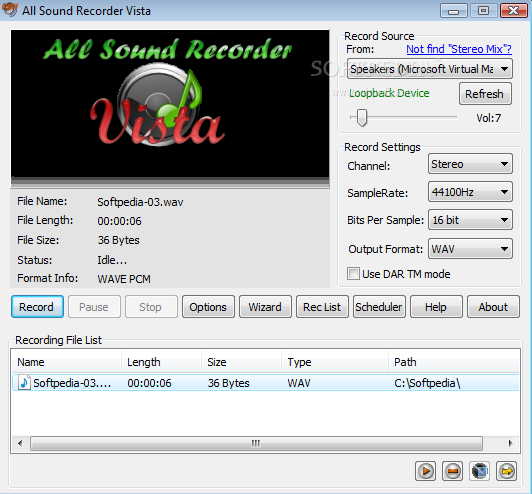532x494 pixels.
Task: Click the Name column header
Action: coord(66,362)
